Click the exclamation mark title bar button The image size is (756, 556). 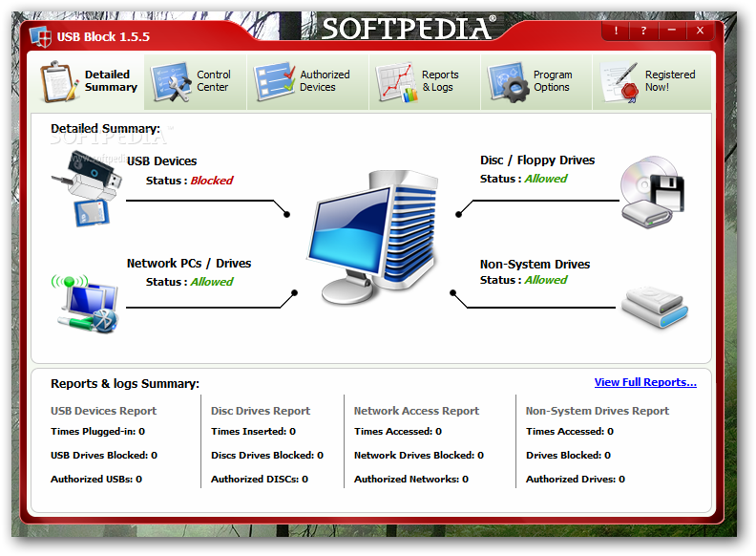[x=616, y=31]
